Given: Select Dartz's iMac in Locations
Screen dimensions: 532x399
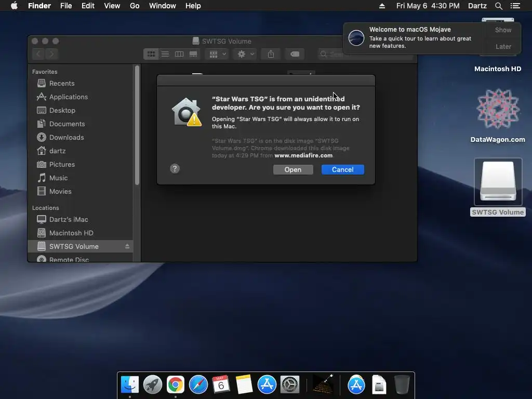Looking at the screenshot, I should point(81,220).
